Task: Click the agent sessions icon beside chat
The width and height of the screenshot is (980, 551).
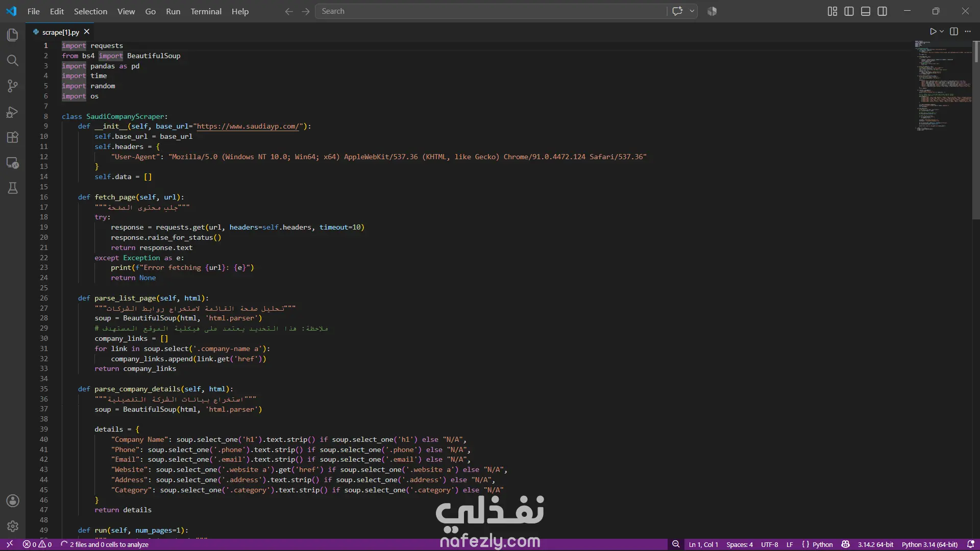Action: point(712,11)
